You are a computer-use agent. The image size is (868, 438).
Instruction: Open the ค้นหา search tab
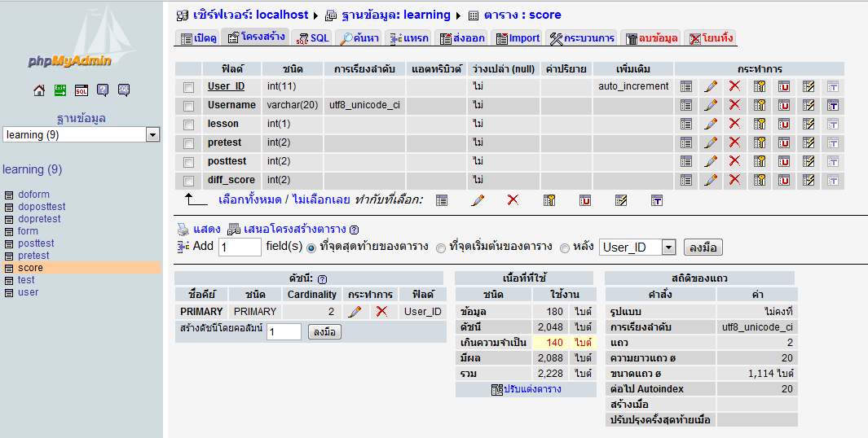(x=359, y=38)
